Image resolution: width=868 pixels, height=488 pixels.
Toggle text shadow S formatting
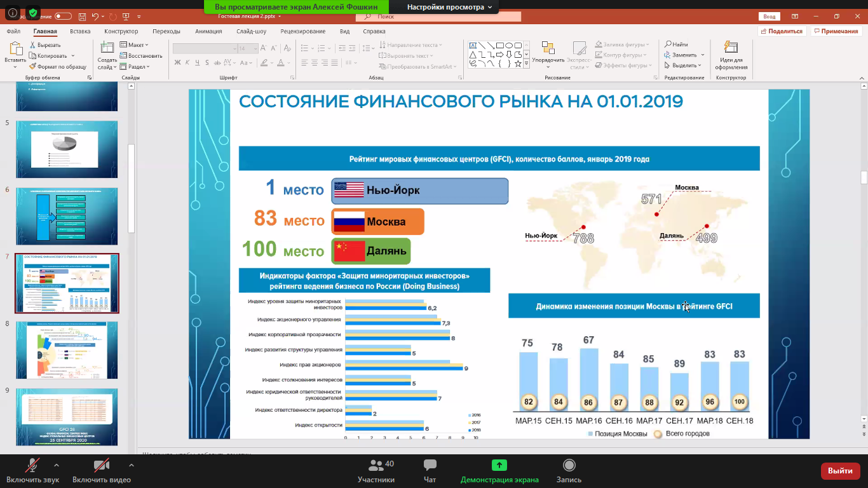(208, 62)
